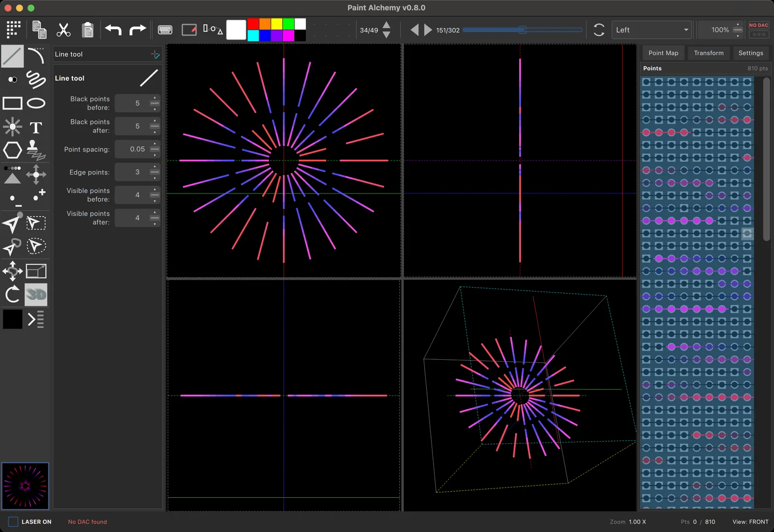774x532 pixels.
Task: Select the Rectangle shape tool
Action: click(13, 103)
